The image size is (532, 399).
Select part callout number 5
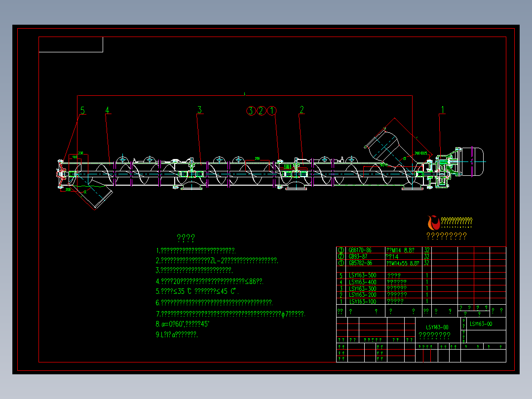coord(82,110)
